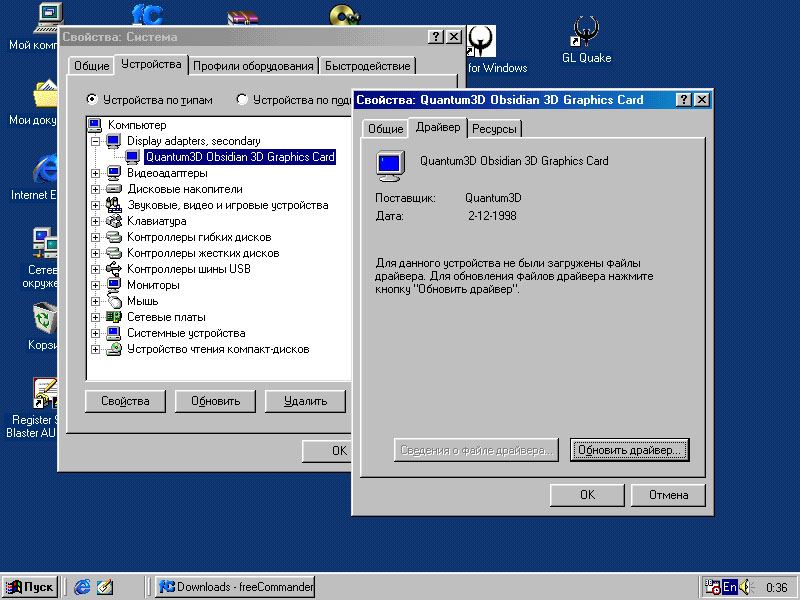This screenshot has width=800, height=600.
Task: Click the Мышь mouse icon in the tree
Action: 114,301
